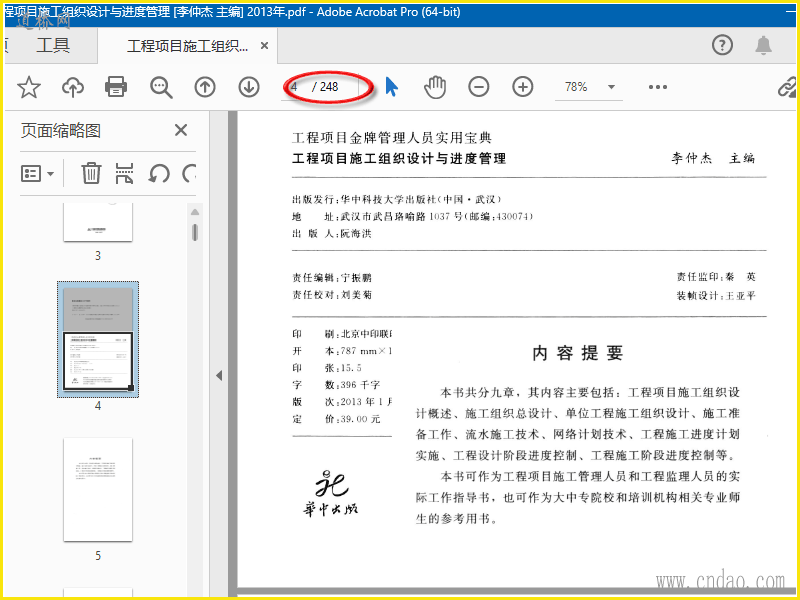Go to previous page arrow
Screen dimensions: 800x600
(205, 87)
